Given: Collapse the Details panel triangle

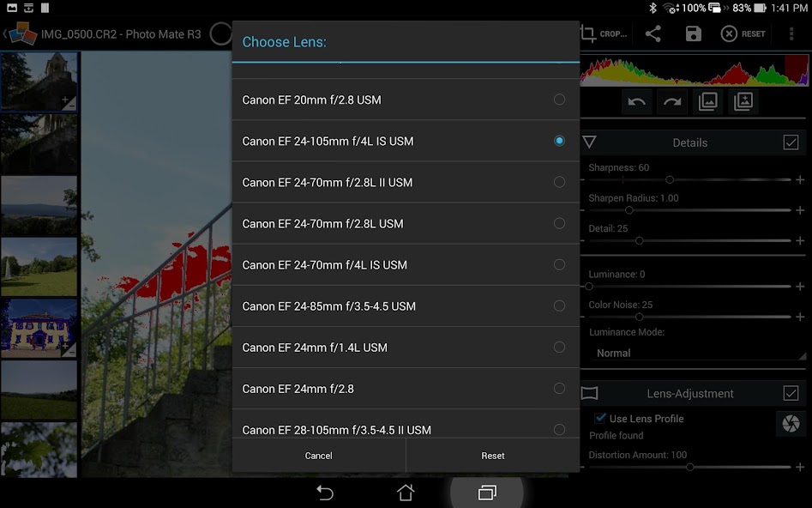Looking at the screenshot, I should [x=589, y=142].
